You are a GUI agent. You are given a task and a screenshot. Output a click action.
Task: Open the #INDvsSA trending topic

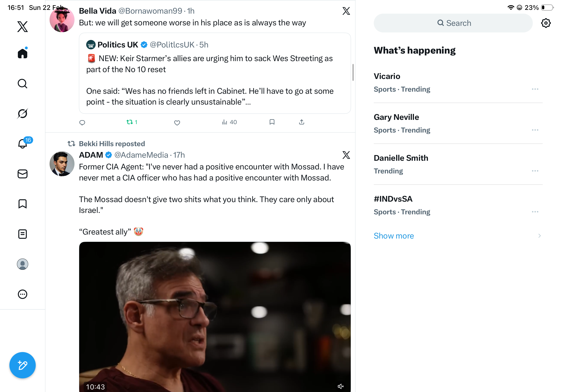(x=393, y=199)
